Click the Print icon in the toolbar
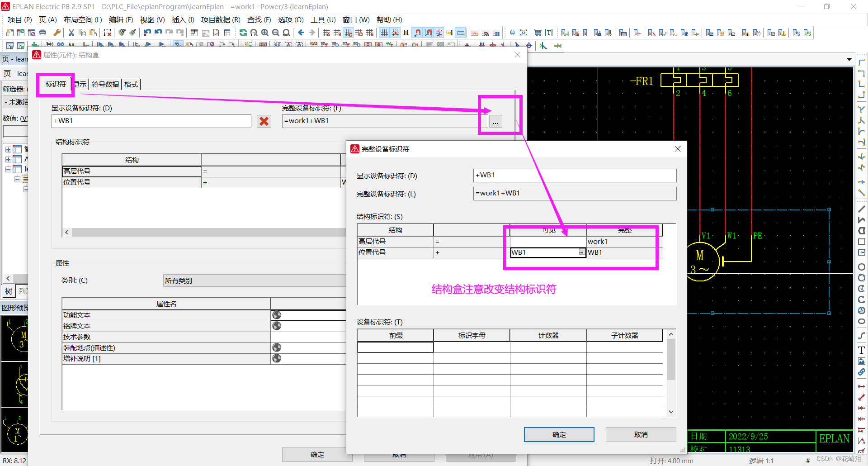This screenshot has width=868, height=466. point(42,33)
